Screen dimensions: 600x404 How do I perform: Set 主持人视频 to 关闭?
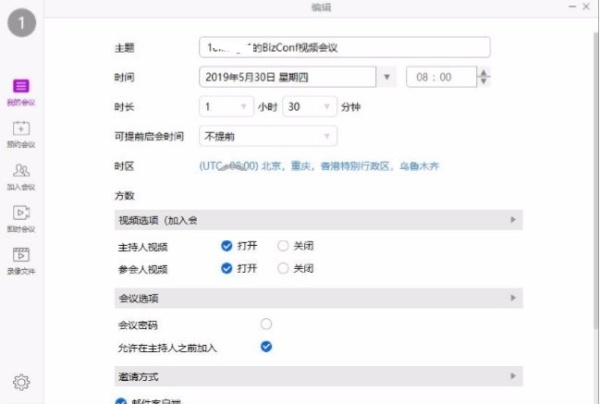tap(283, 245)
